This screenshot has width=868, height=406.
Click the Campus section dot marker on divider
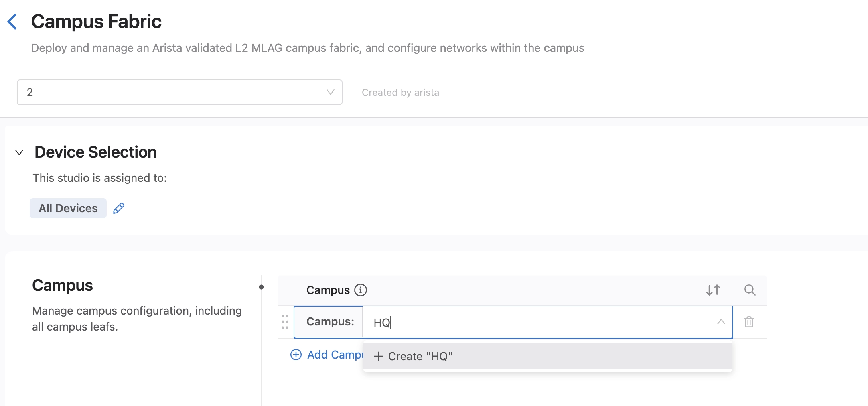(261, 287)
